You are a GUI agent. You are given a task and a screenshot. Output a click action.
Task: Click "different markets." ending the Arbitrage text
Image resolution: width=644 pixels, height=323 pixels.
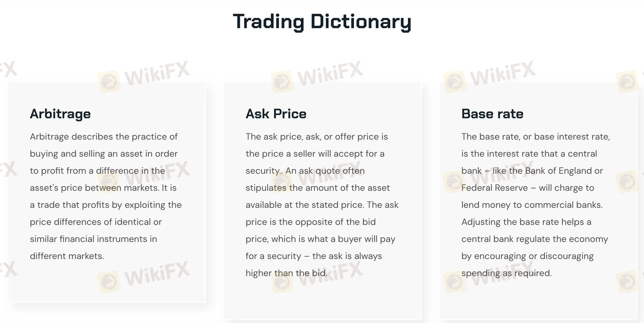coord(67,256)
